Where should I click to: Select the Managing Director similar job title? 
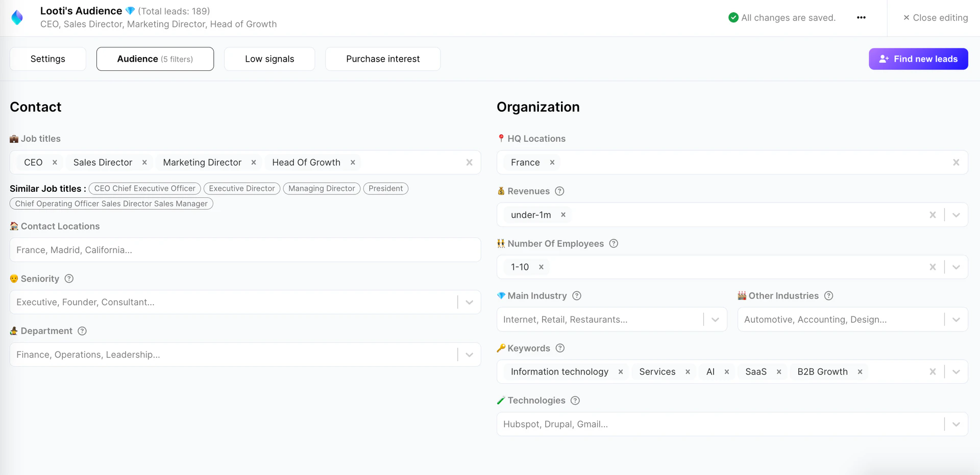(x=322, y=188)
